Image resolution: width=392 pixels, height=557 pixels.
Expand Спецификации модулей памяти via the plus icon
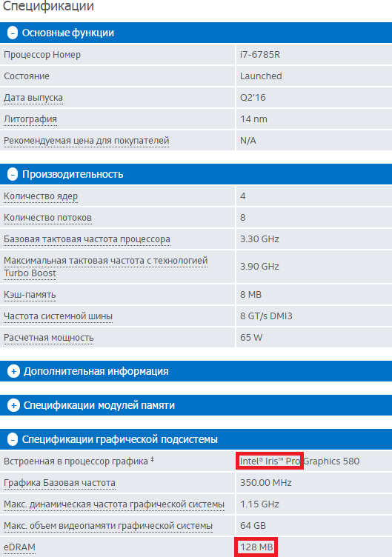pos(13,405)
